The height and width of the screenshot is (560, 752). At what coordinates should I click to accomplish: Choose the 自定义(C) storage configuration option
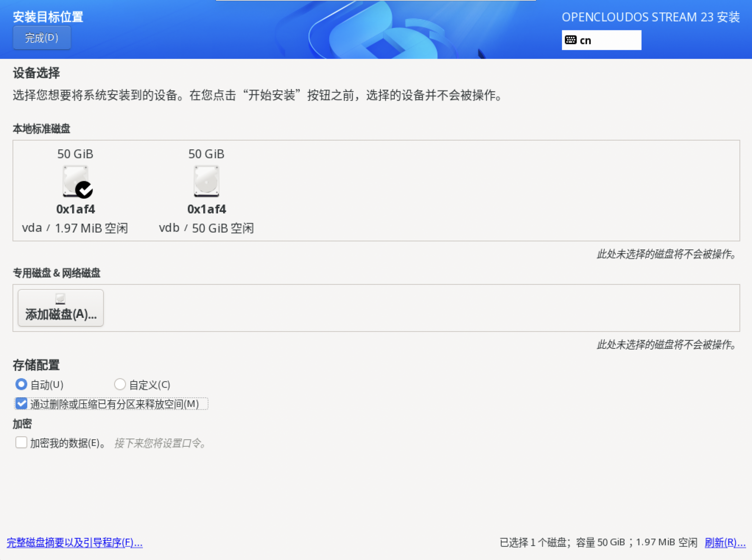point(120,384)
